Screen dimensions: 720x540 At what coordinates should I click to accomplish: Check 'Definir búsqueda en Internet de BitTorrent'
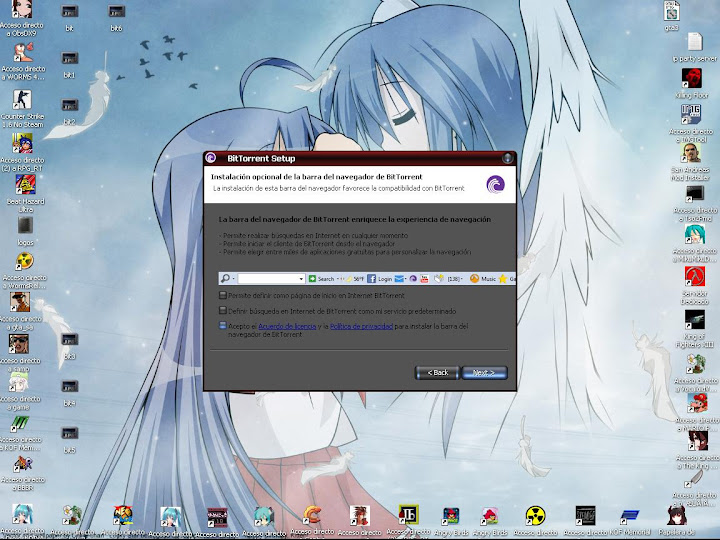(x=223, y=311)
